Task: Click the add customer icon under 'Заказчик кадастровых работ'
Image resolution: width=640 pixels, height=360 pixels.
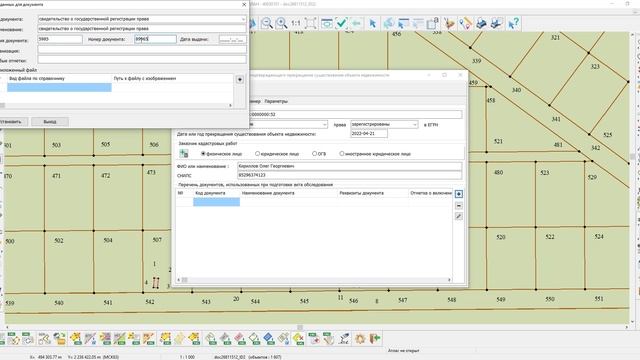Action: (184, 153)
